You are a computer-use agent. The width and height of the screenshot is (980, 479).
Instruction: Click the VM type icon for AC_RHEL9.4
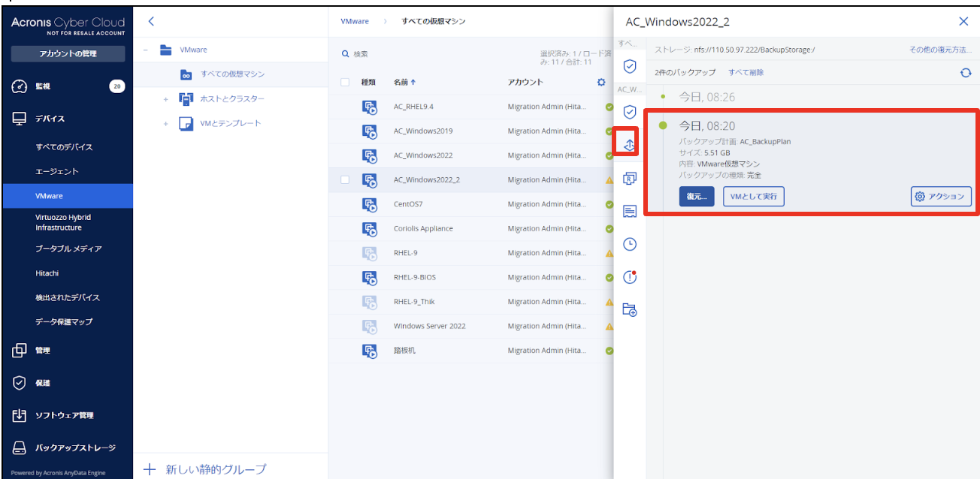click(x=370, y=107)
